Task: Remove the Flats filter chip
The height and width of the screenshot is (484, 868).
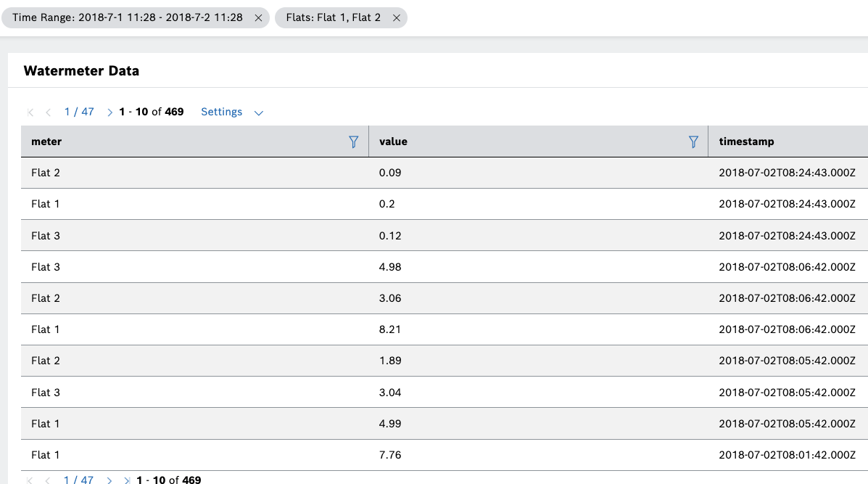Action: [x=396, y=18]
